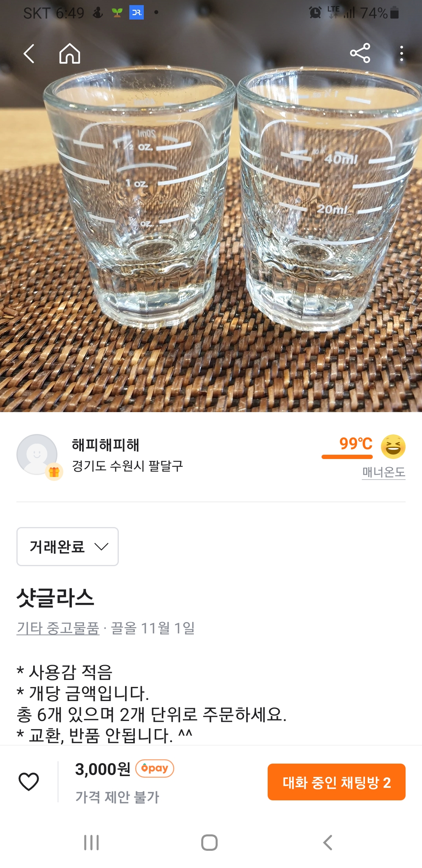Open 대화 중인 채팅방 2 button

[x=336, y=782]
